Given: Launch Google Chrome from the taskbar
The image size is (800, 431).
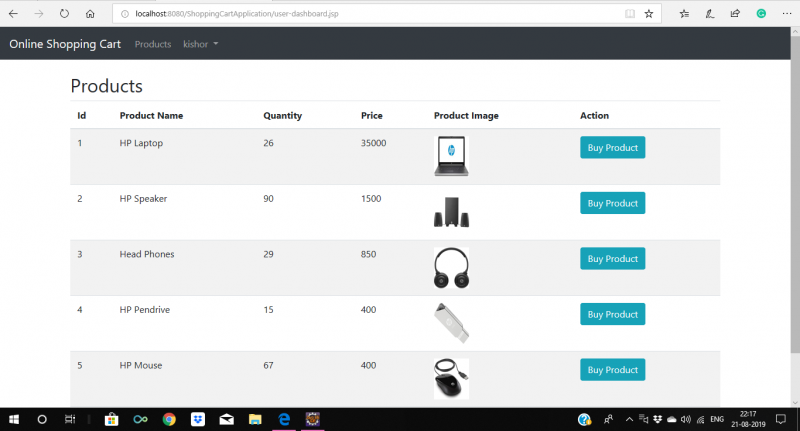Looking at the screenshot, I should [169, 419].
